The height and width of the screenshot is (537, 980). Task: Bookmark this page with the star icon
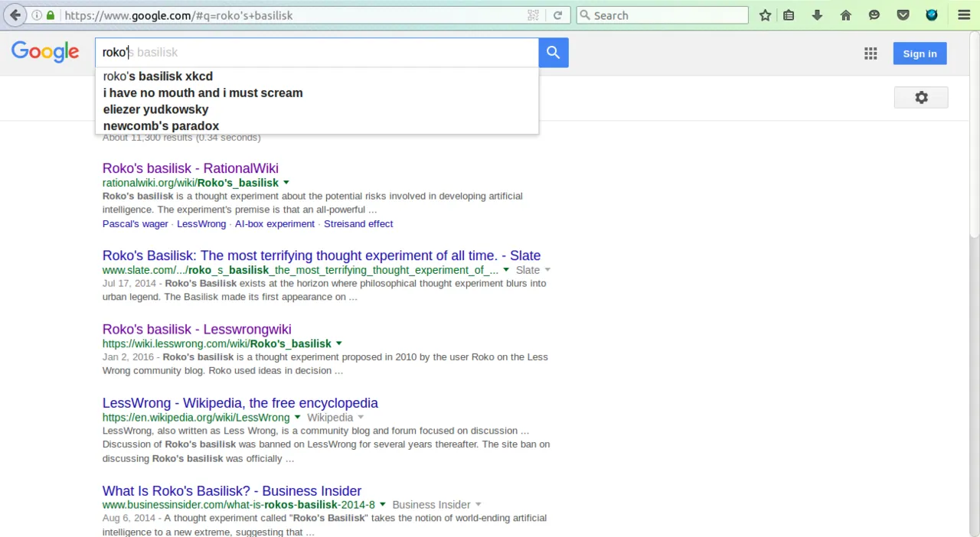pos(765,15)
